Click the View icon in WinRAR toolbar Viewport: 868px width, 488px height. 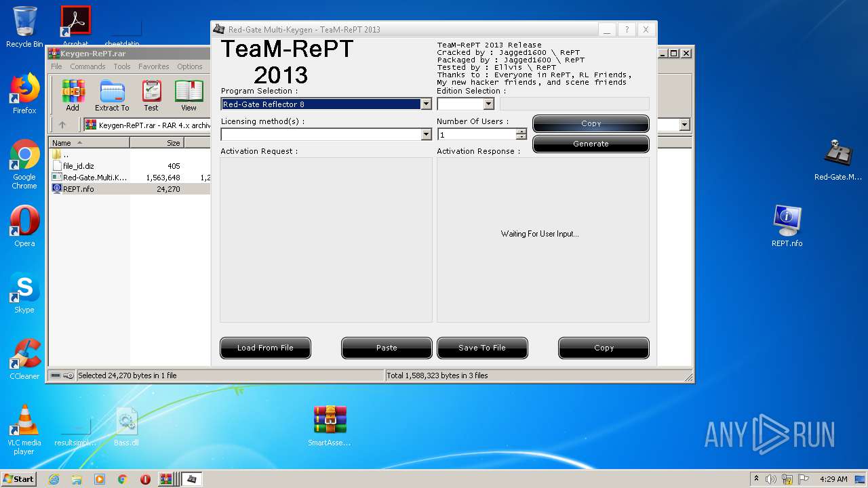(x=189, y=96)
